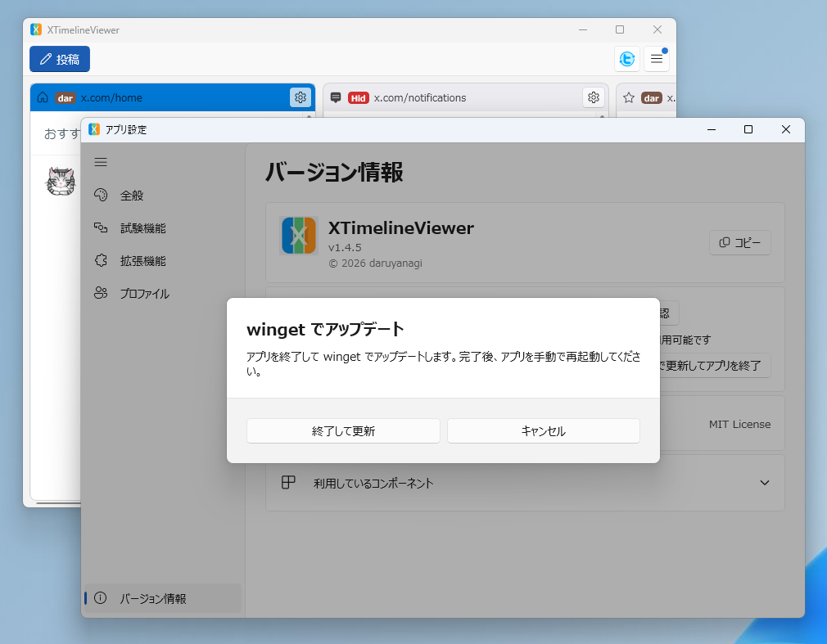Click the blue bird icon in toolbar
Screen dimensions: 827x644
pos(626,58)
